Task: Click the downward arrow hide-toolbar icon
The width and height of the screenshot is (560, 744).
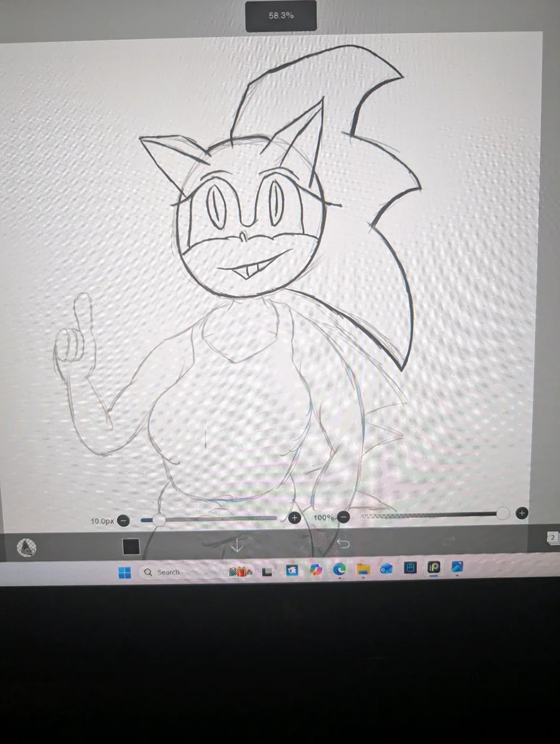Action: [236, 544]
